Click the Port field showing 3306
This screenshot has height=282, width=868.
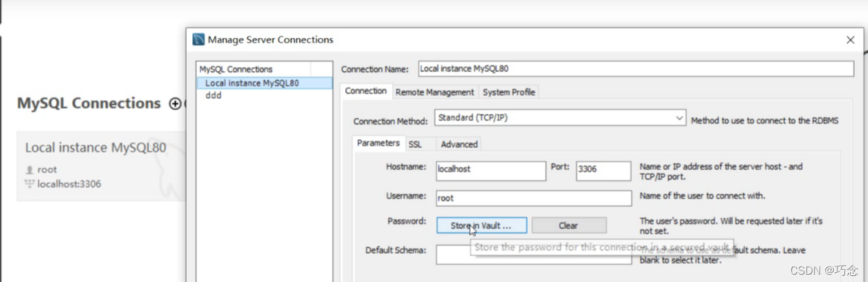604,171
